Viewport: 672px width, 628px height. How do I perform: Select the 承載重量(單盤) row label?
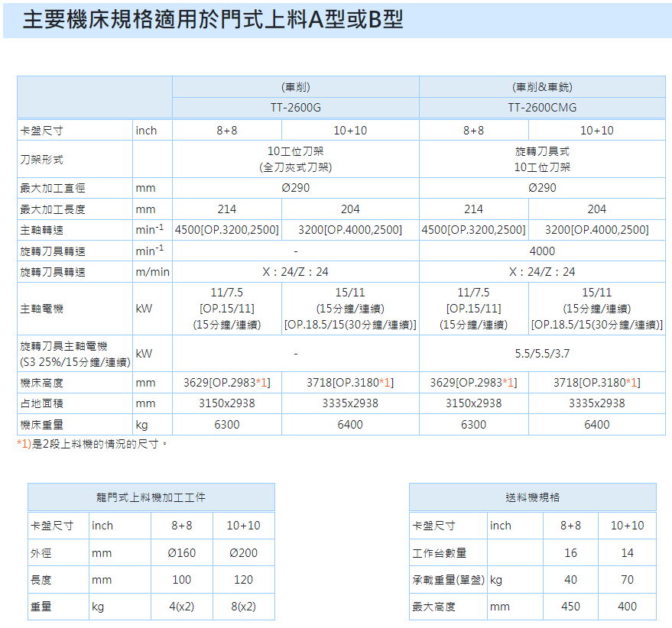pyautogui.click(x=448, y=580)
